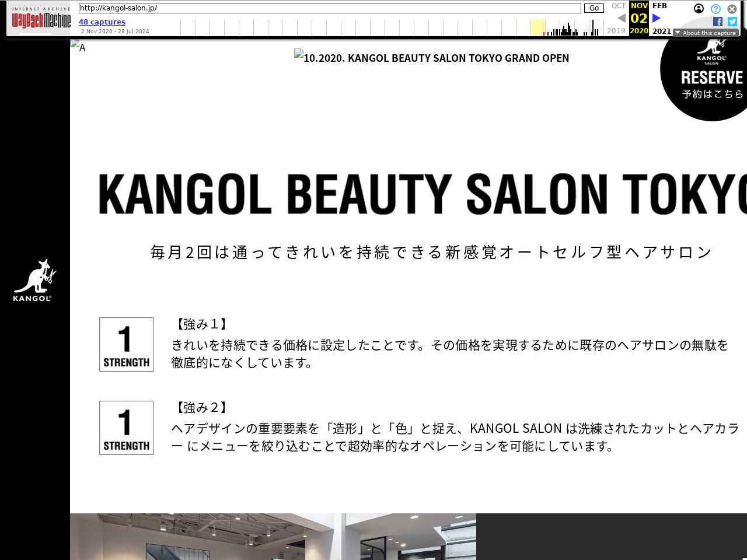The width and height of the screenshot is (747, 560).
Task: Click the URL input field in Wayback toolbar
Action: click(330, 8)
